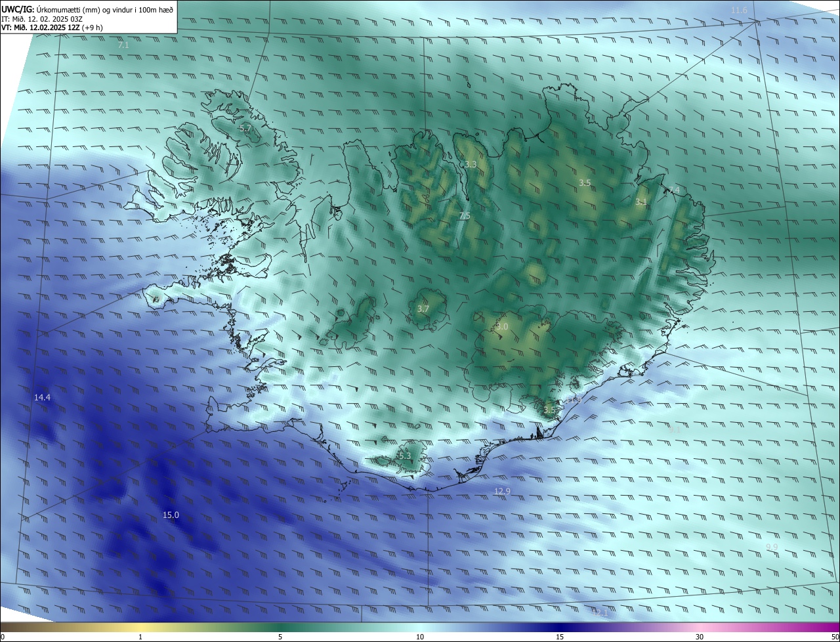Click the 0 tick on the color scale
The image size is (840, 642).
click(x=3, y=637)
